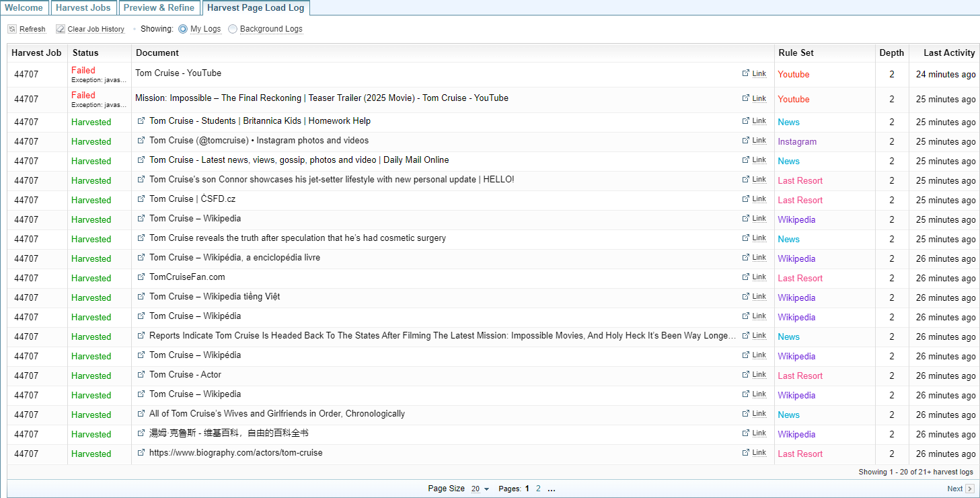This screenshot has height=498, width=980.
Task: Open the Page Size dropdown
Action: click(x=480, y=489)
